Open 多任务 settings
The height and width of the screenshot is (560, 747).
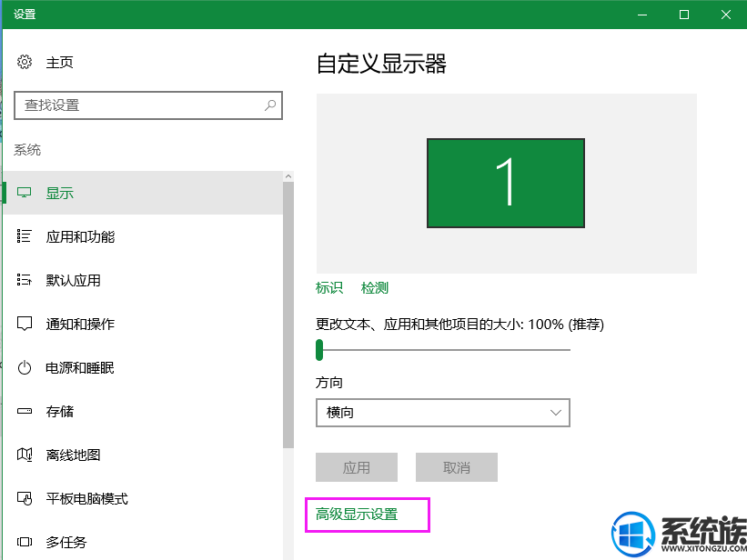[x=143, y=542]
